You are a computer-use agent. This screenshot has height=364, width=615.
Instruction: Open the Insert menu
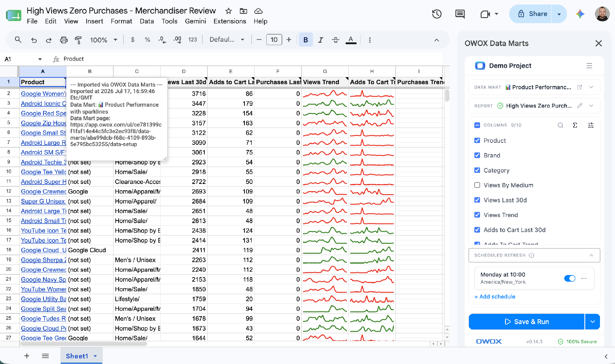pyautogui.click(x=94, y=21)
